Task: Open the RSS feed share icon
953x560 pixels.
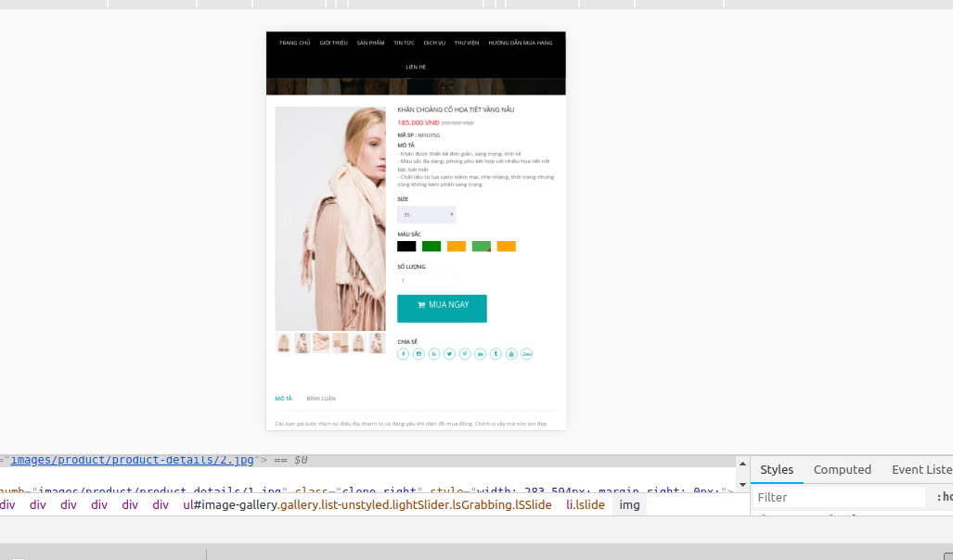Action: click(x=434, y=354)
